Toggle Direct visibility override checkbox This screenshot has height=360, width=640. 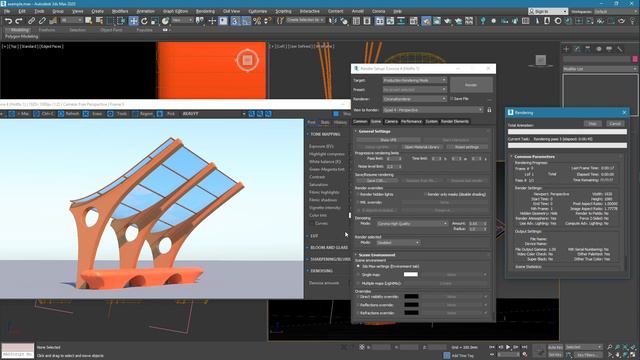point(358,297)
